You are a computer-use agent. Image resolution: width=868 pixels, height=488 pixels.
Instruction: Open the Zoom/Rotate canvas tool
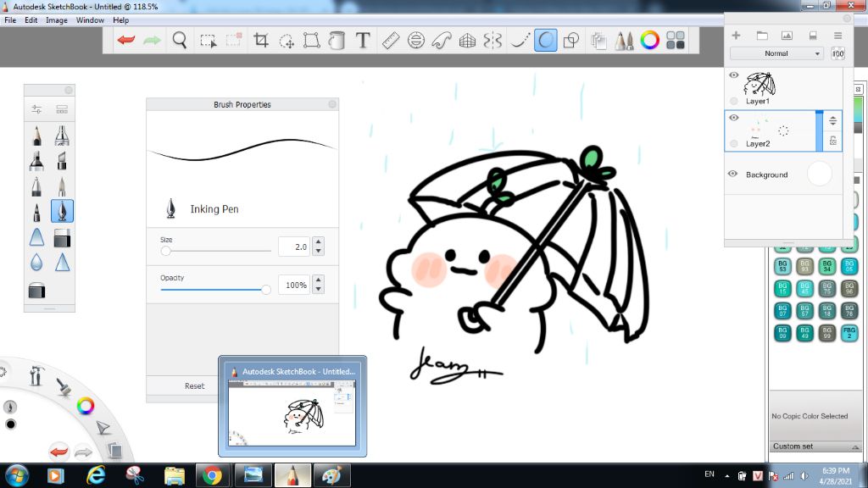[x=180, y=40]
